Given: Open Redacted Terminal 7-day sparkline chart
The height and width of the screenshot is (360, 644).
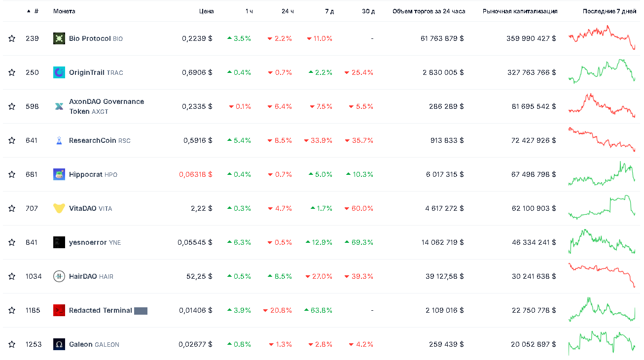Looking at the screenshot, I should click(x=602, y=309).
